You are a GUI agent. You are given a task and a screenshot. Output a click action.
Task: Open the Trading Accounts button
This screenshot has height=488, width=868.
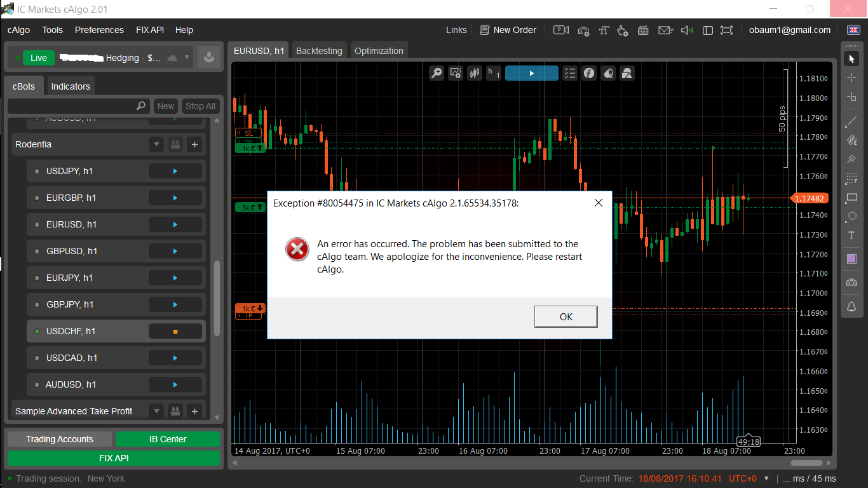point(60,439)
